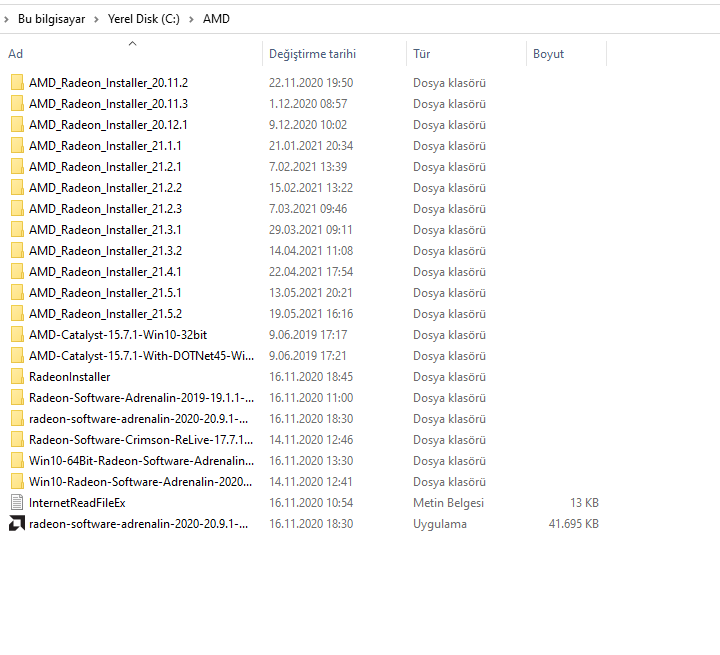Click the AMD breadcrumb segment
This screenshot has width=720, height=655.
coord(216,19)
